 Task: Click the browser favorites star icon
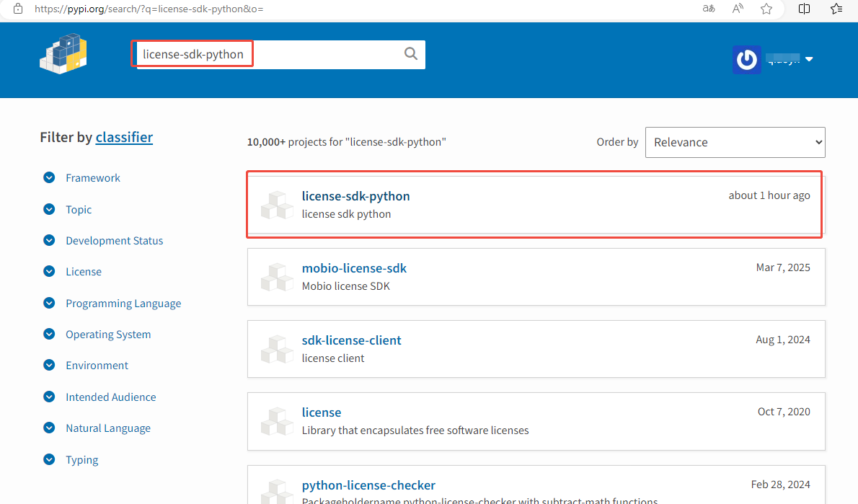766,9
